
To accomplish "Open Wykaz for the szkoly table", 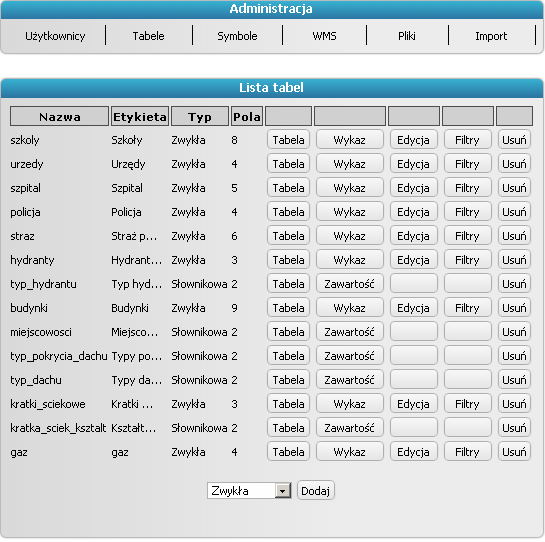I will point(350,140).
